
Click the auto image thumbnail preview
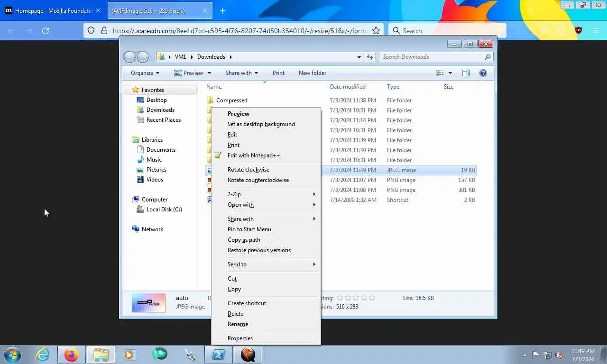point(148,302)
